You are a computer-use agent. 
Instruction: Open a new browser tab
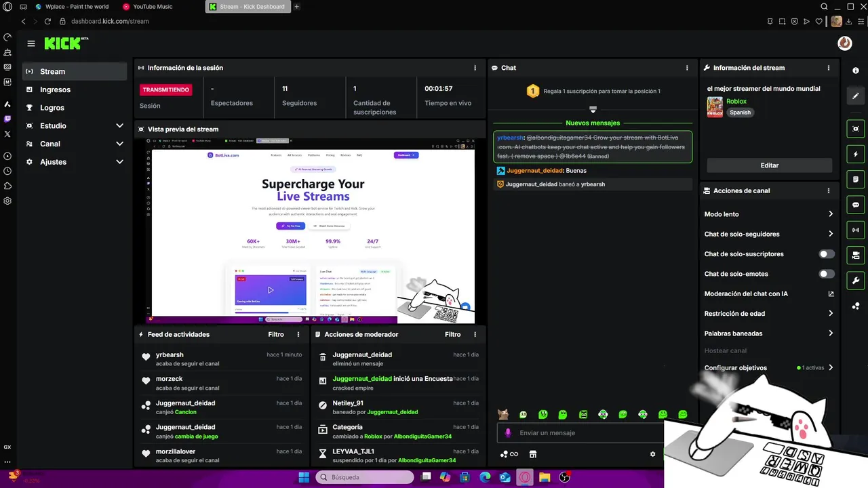click(x=296, y=7)
